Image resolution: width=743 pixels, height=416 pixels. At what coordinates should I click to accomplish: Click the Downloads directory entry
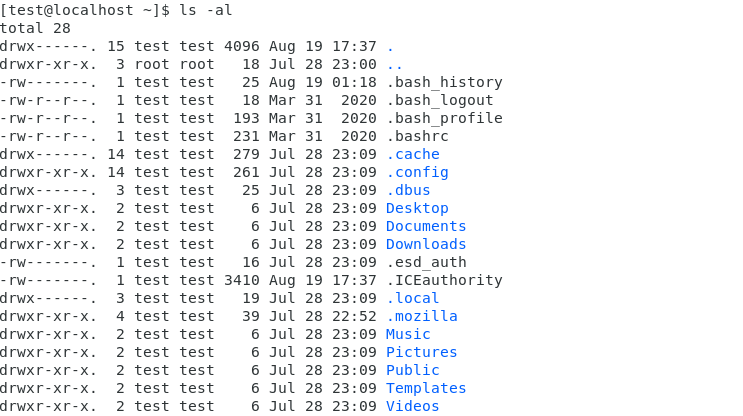pyautogui.click(x=426, y=244)
